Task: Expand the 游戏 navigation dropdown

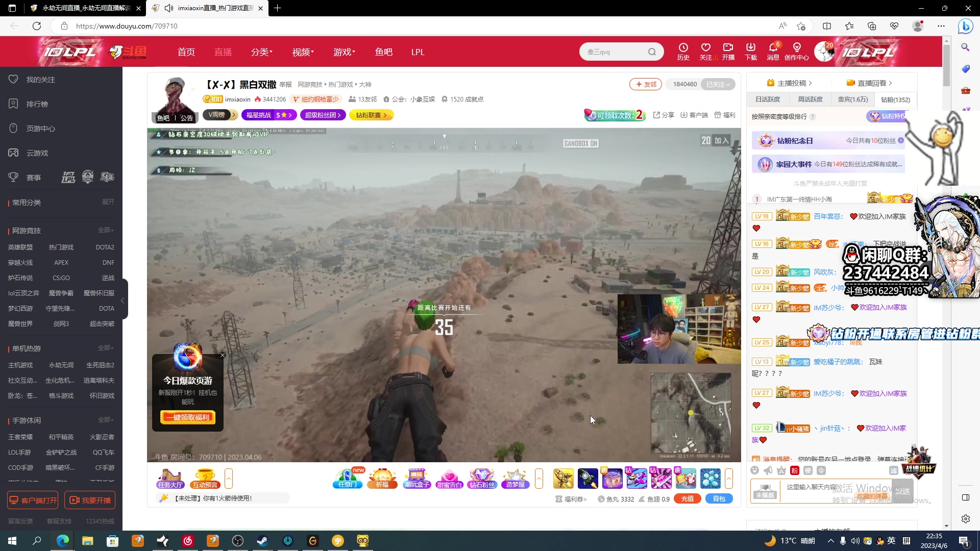Action: pos(344,52)
